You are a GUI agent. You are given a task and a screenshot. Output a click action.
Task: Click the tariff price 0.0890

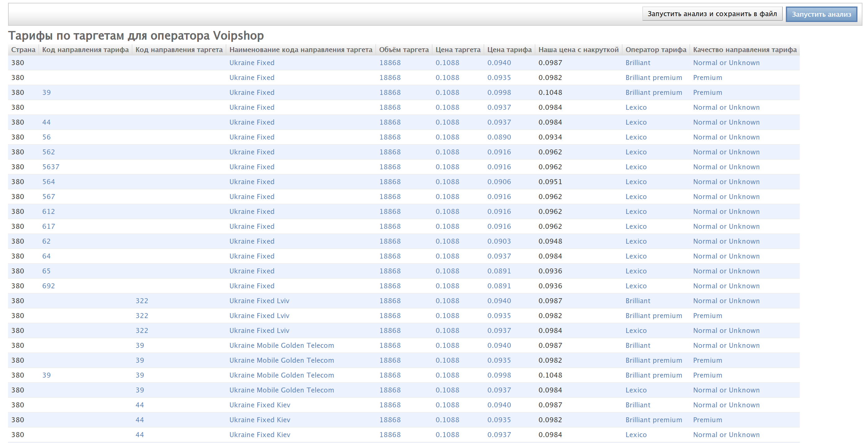point(499,137)
